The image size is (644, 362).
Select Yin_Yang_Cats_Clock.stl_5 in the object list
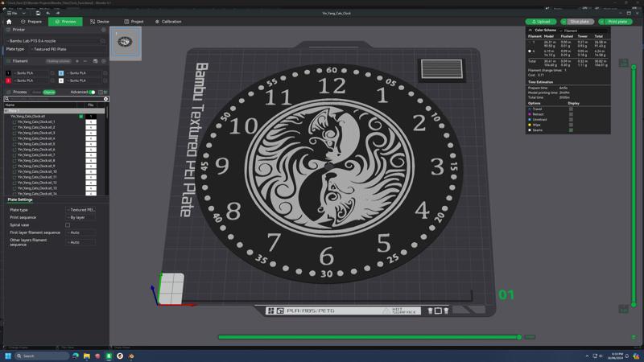[36, 144]
